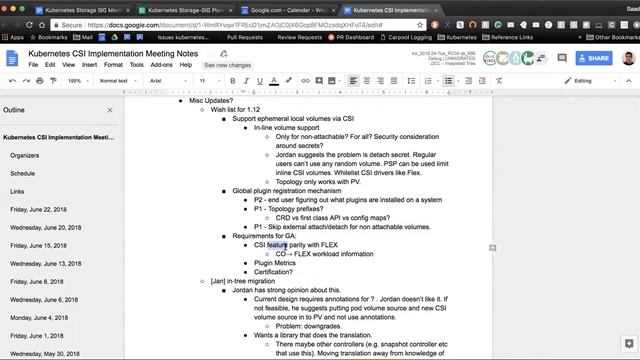Image resolution: width=640 pixels, height=360 pixels.
Task: Increase indent of the paragraph
Action: click(x=482, y=81)
